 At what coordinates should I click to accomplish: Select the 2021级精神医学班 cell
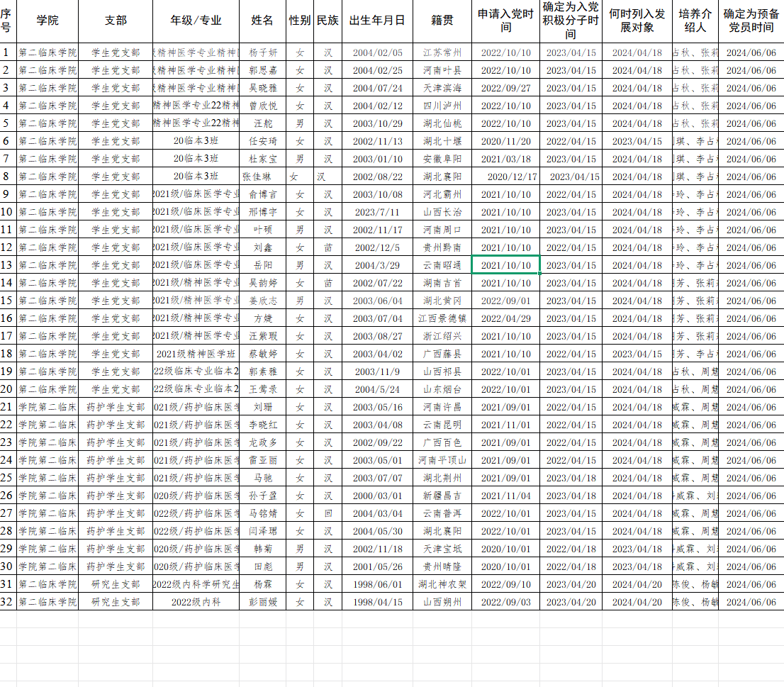click(196, 354)
